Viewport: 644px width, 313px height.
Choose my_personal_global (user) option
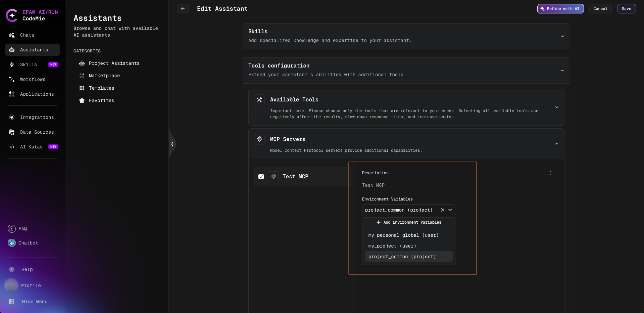coord(409,235)
